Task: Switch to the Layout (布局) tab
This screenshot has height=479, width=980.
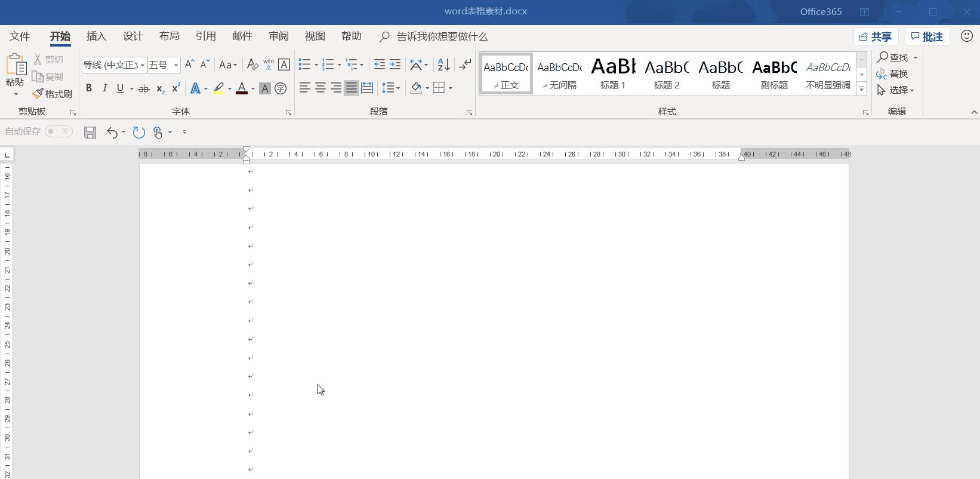Action: click(169, 36)
